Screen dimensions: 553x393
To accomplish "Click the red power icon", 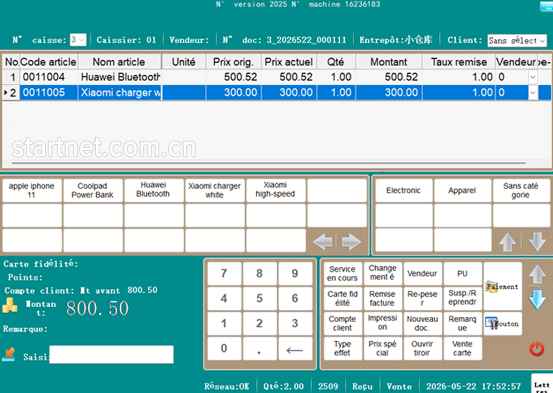I will click(536, 349).
